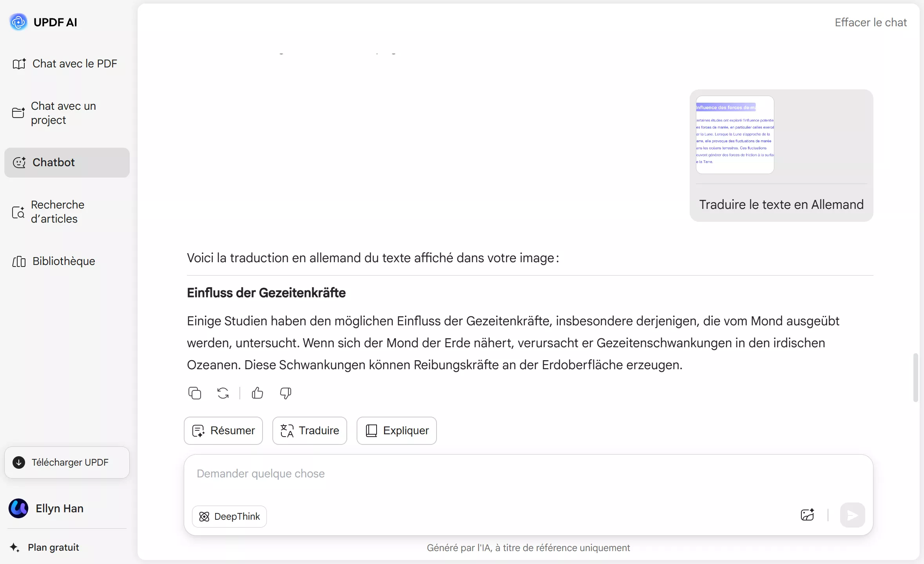Rate the response with thumbs down
The height and width of the screenshot is (564, 924).
[286, 393]
